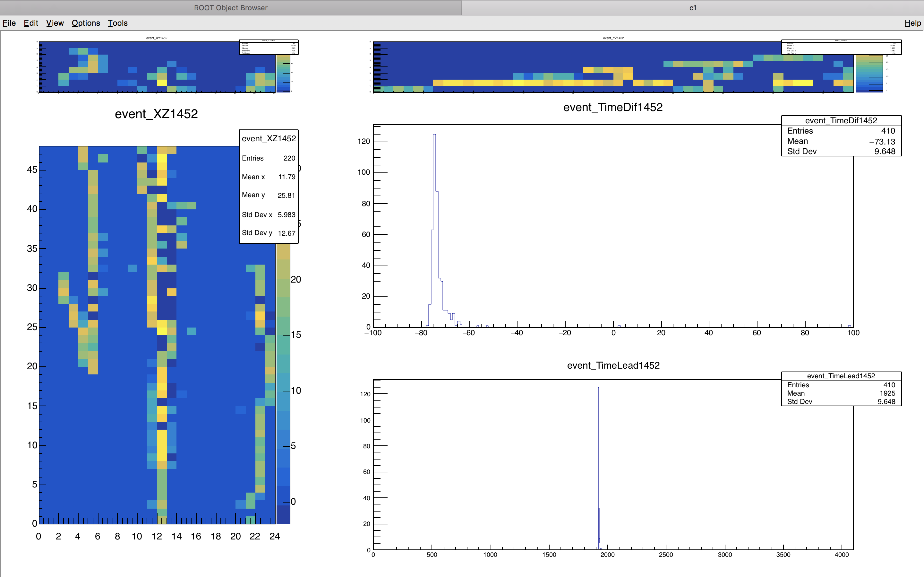924x578 pixels.
Task: Click the TimeLead y-axis label 100
Action: pos(365,421)
